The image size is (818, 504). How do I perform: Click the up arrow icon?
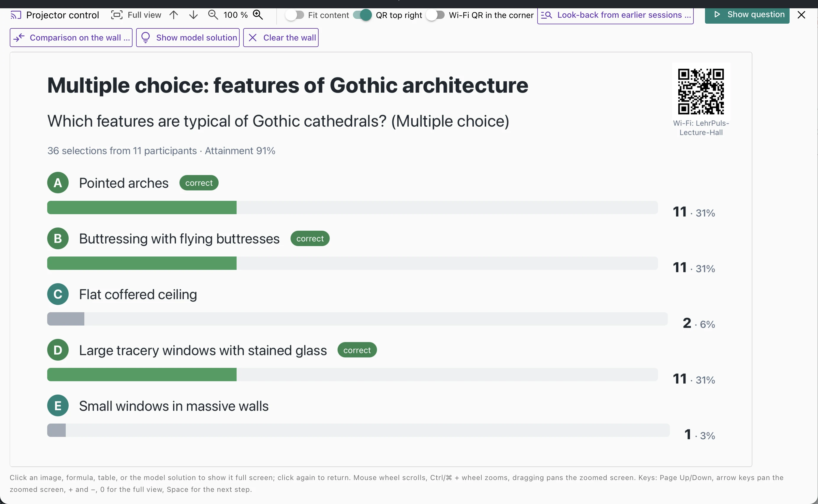[174, 15]
